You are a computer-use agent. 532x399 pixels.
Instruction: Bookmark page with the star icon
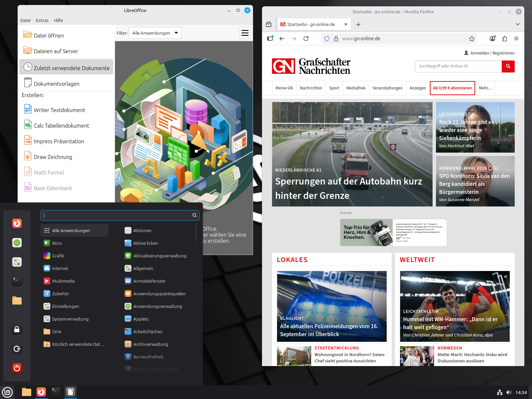(x=472, y=39)
